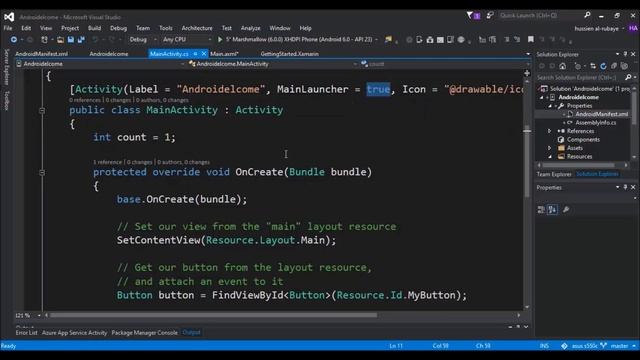Pin the MainActivity.cs tab
This screenshot has height=360, width=640.
point(196,53)
